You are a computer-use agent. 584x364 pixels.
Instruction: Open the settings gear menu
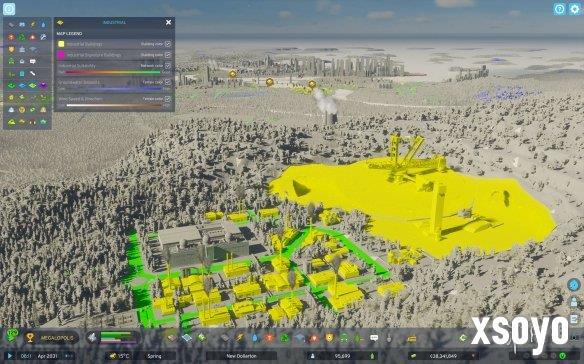[x=575, y=9]
